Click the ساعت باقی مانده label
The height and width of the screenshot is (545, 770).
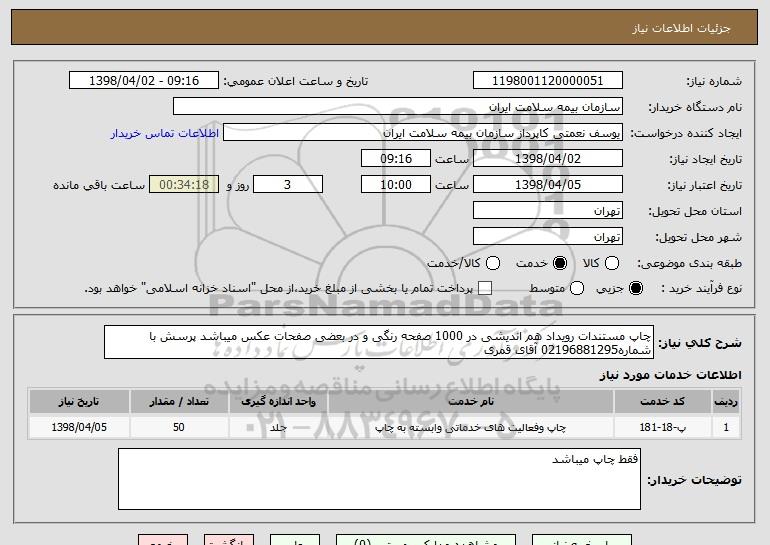click(x=99, y=185)
